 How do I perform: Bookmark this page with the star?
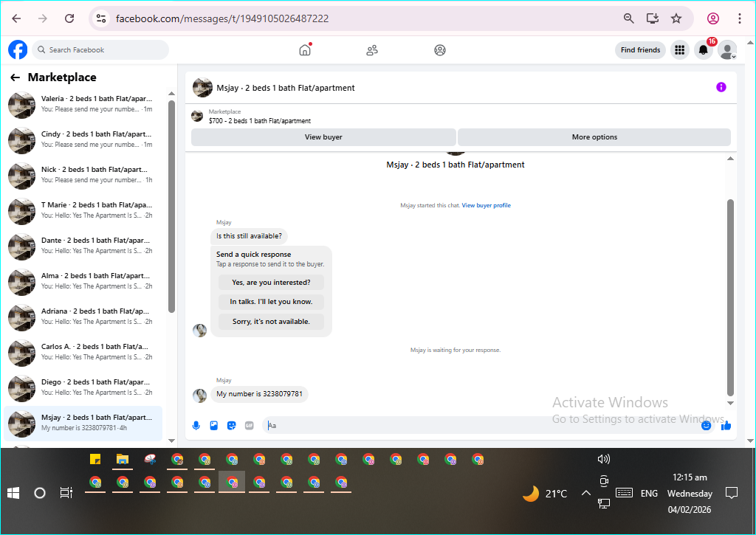click(676, 18)
